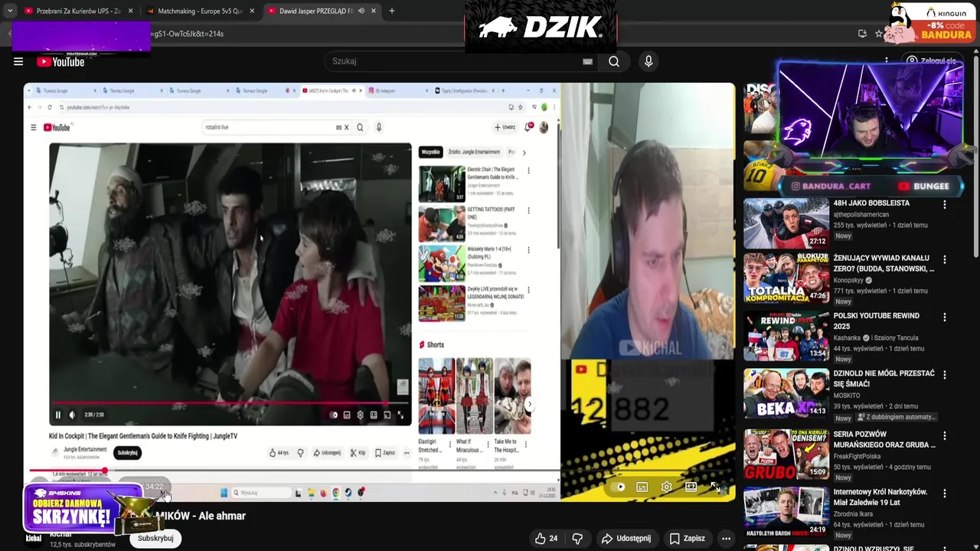Open options for DZINOLD NIE MÓGŁ PRZESTAĆ
This screenshot has height=551, width=980.
click(x=945, y=375)
